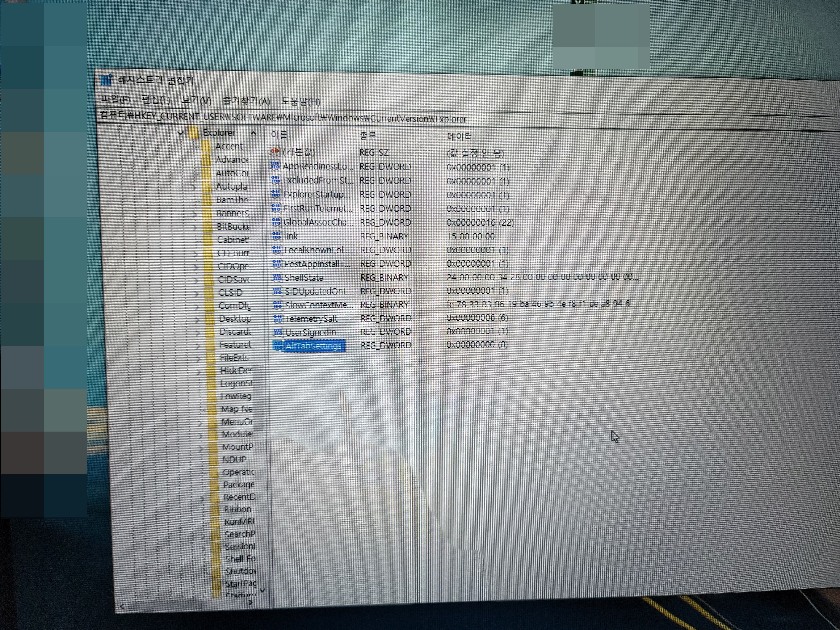Click the default value string icon

click(274, 152)
